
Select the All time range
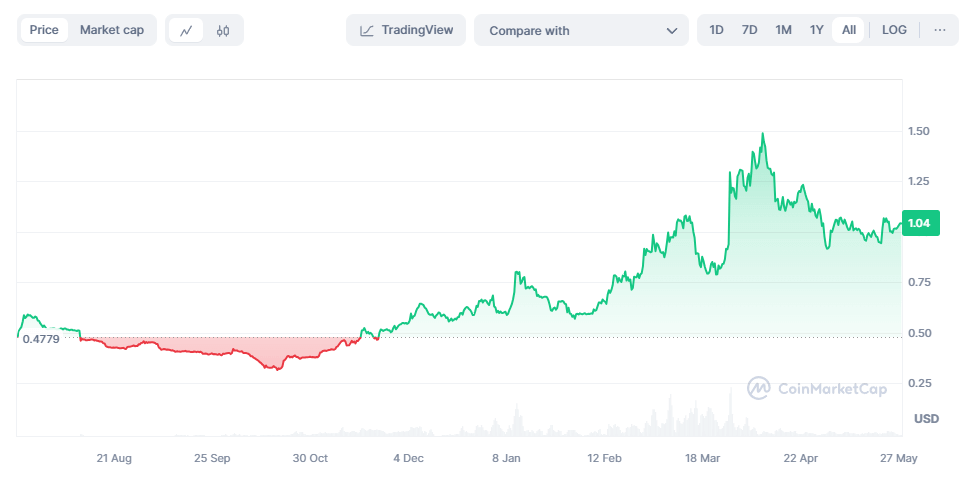point(848,30)
